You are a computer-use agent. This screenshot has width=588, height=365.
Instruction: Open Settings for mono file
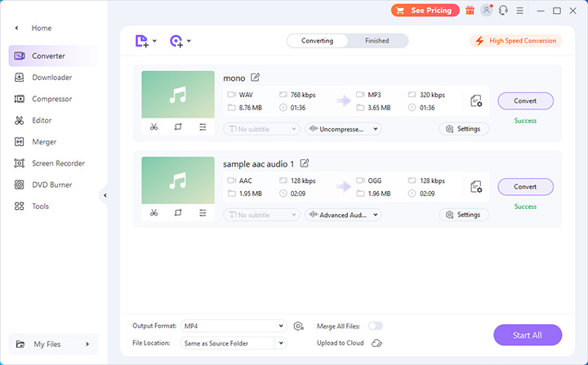464,129
